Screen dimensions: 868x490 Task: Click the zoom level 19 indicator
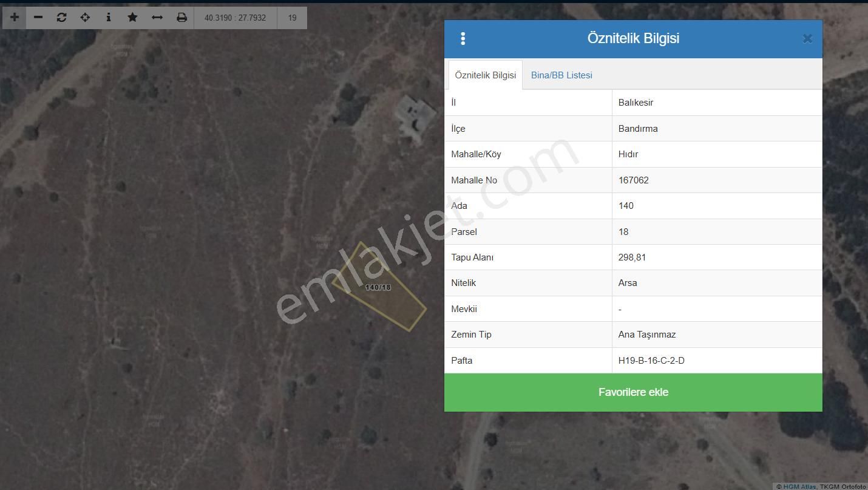pyautogui.click(x=292, y=18)
